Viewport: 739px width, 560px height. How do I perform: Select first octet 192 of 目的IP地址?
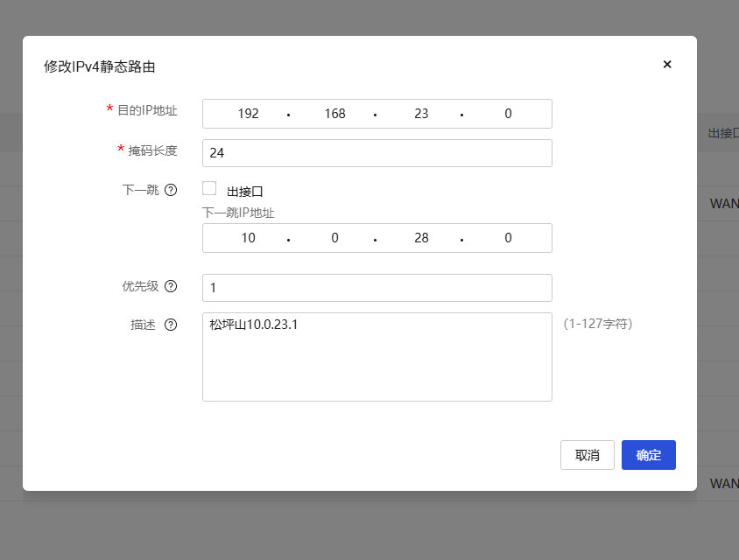tap(249, 114)
